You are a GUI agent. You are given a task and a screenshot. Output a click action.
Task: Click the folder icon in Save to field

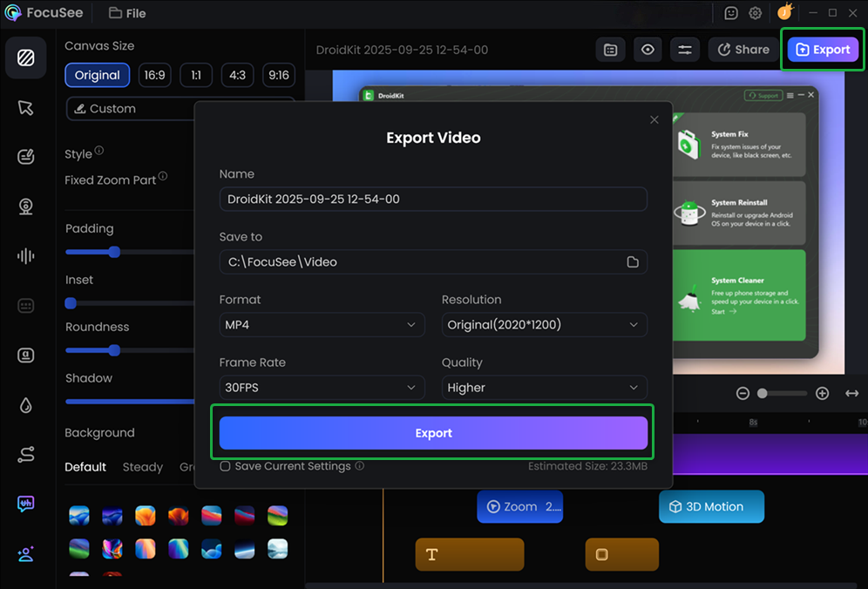pyautogui.click(x=633, y=262)
